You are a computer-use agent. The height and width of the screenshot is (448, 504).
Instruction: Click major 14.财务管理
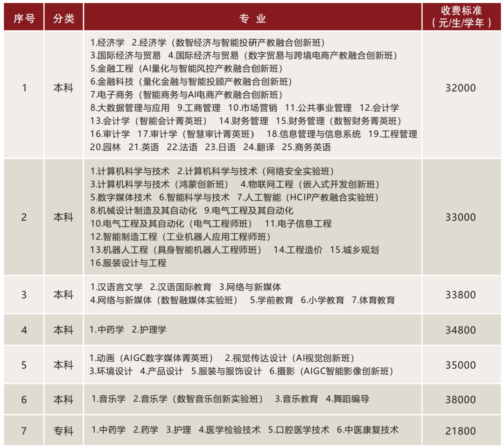pos(244,121)
